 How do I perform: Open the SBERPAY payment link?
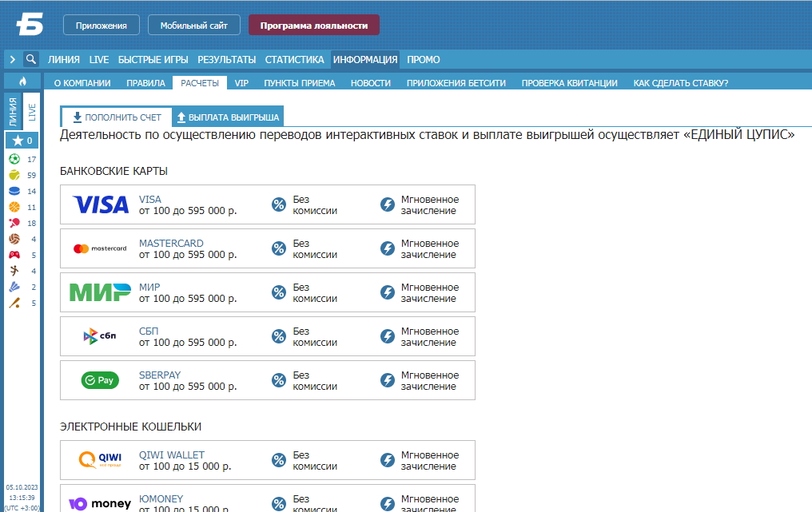(160, 375)
